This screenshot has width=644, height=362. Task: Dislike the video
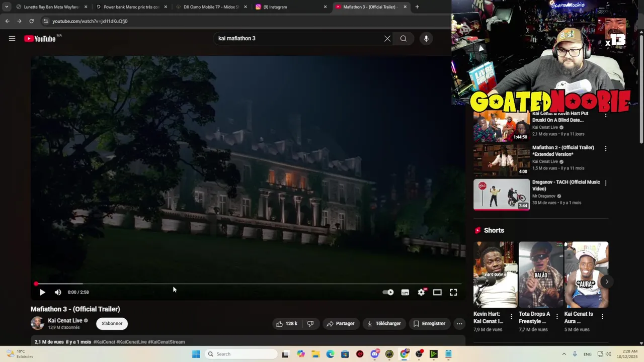pos(310,324)
